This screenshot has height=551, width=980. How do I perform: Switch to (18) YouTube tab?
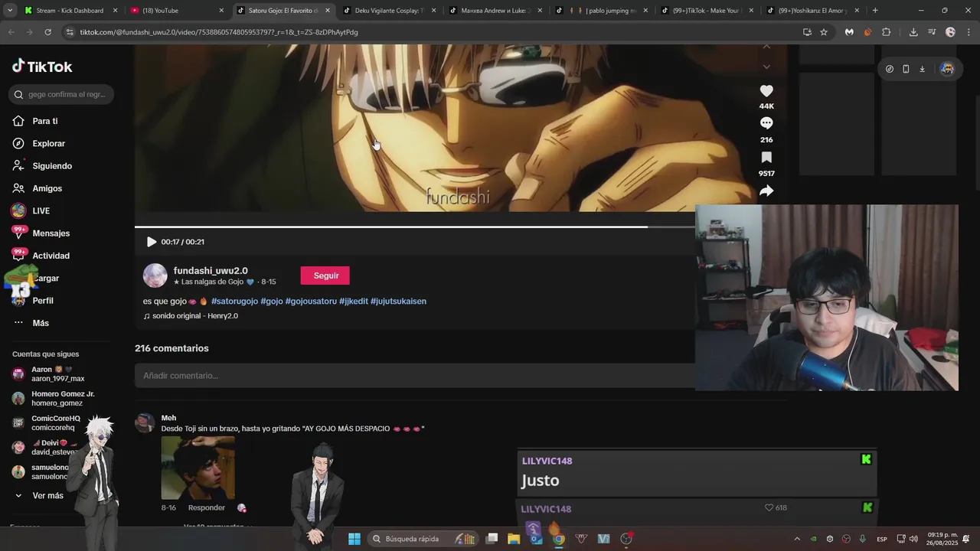pyautogui.click(x=176, y=11)
